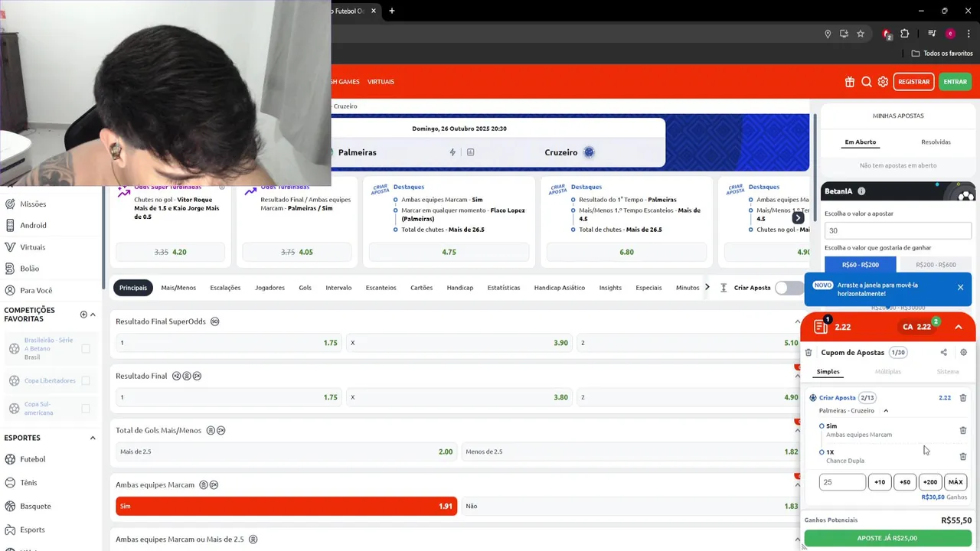Advance the highlights carousel with the next arrow
Image resolution: width=980 pixels, height=551 pixels.
click(798, 218)
